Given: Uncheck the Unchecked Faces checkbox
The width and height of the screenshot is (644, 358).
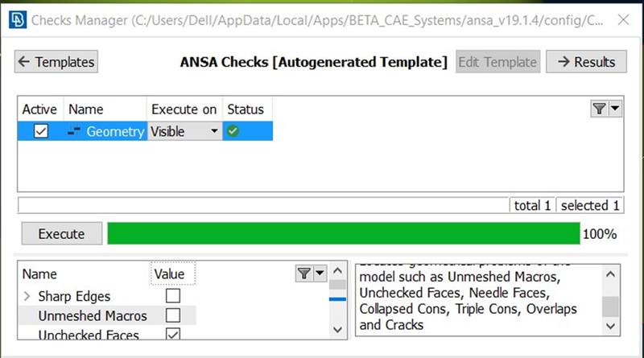Looking at the screenshot, I should 173,334.
